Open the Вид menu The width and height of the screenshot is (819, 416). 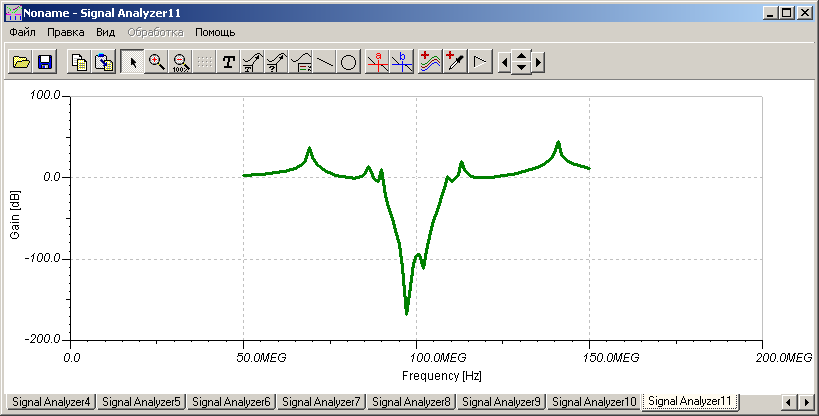point(106,32)
